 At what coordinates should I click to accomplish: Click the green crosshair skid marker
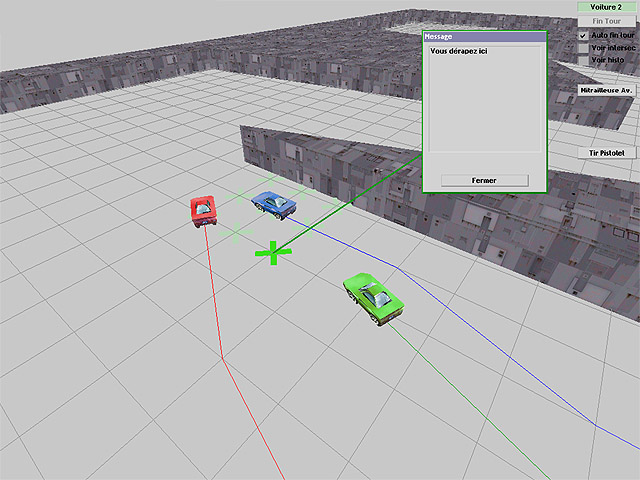[x=272, y=252]
